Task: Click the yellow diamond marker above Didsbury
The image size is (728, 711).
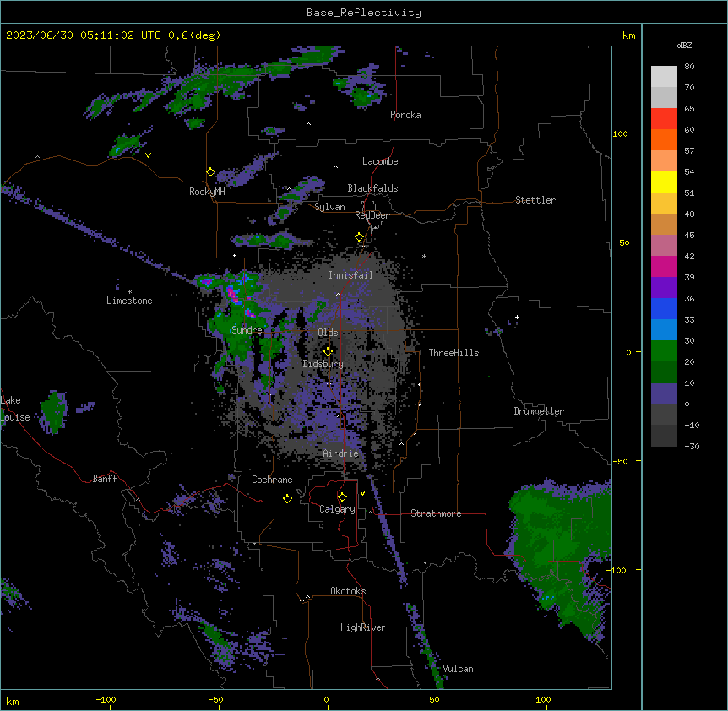Action: (328, 352)
